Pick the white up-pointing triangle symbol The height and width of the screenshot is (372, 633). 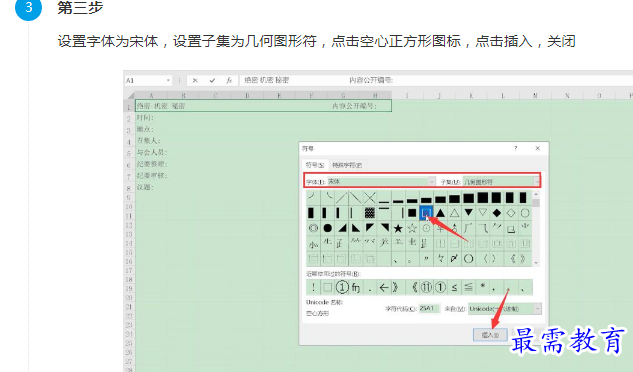point(454,213)
